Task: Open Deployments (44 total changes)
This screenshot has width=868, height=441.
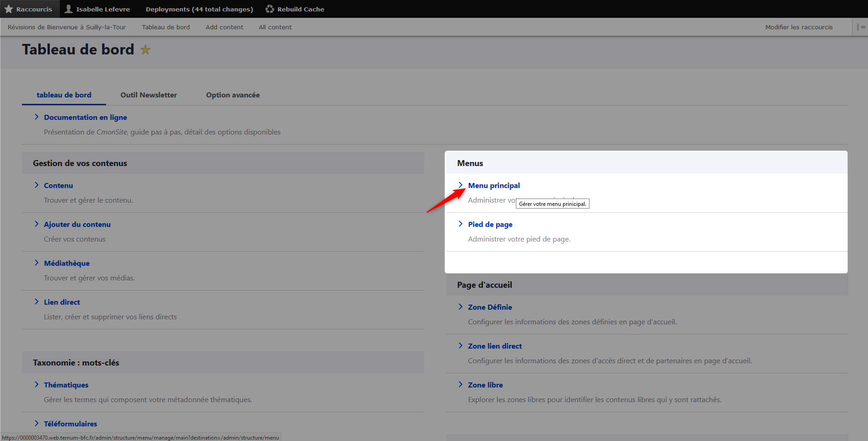Action: coord(199,9)
